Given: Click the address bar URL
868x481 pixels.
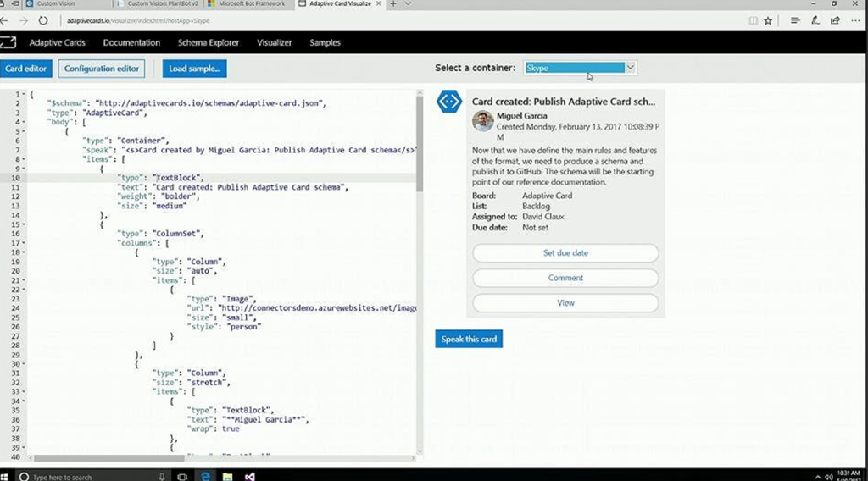Looking at the screenshot, I should [x=138, y=21].
